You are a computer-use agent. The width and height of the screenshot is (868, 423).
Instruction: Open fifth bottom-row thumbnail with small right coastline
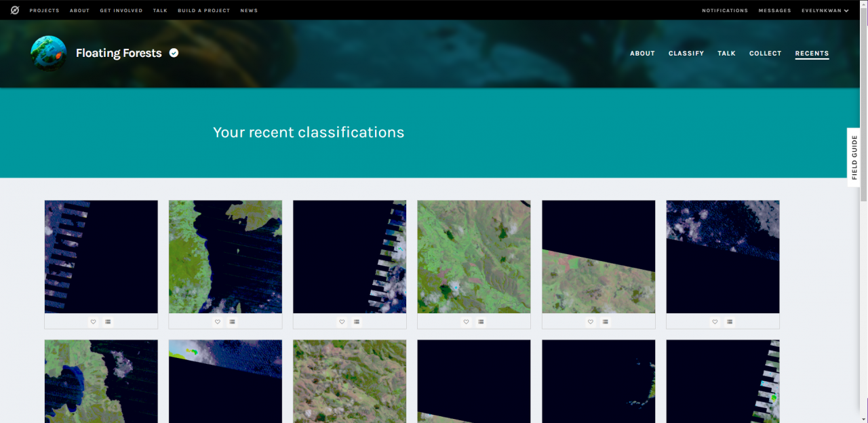pyautogui.click(x=598, y=382)
